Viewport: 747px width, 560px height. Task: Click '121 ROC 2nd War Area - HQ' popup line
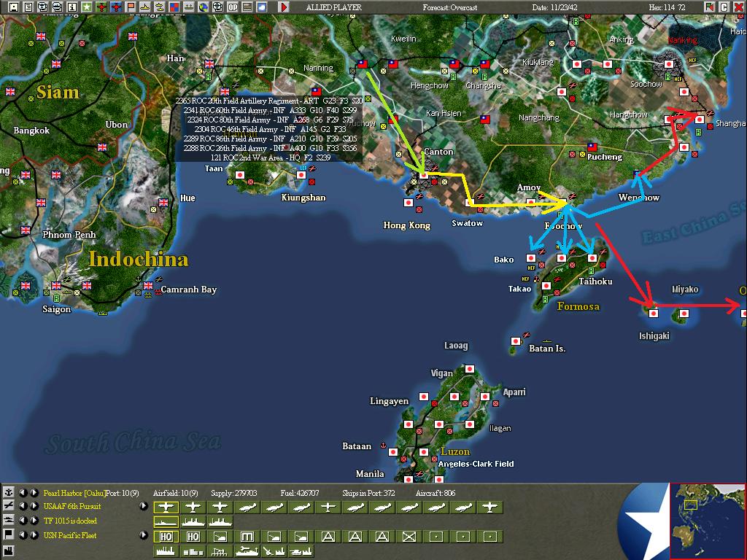pyautogui.click(x=270, y=157)
